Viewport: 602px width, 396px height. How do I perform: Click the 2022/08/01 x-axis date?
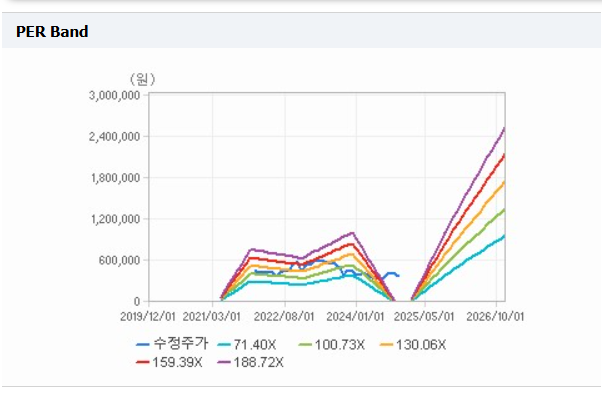(x=284, y=316)
